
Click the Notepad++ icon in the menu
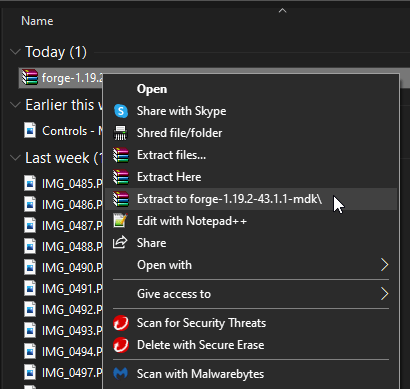click(120, 221)
